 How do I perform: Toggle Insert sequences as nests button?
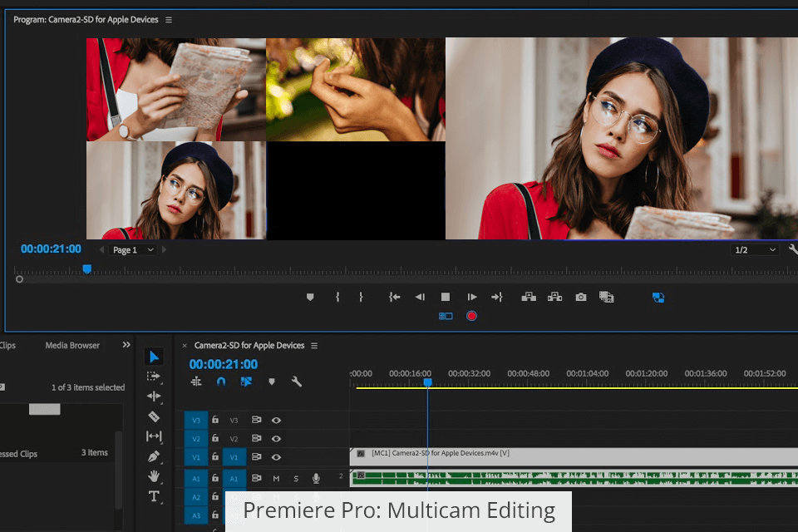coord(196,382)
